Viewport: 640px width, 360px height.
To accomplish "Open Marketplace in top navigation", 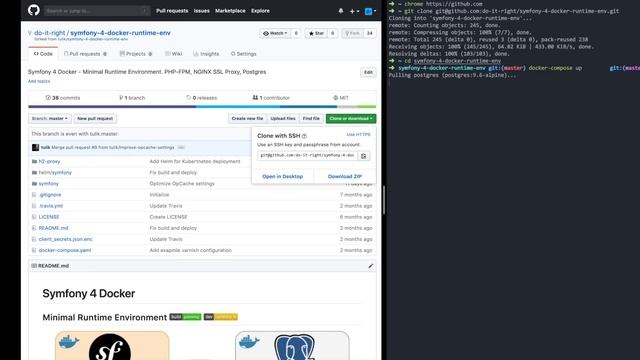I will (x=230, y=11).
